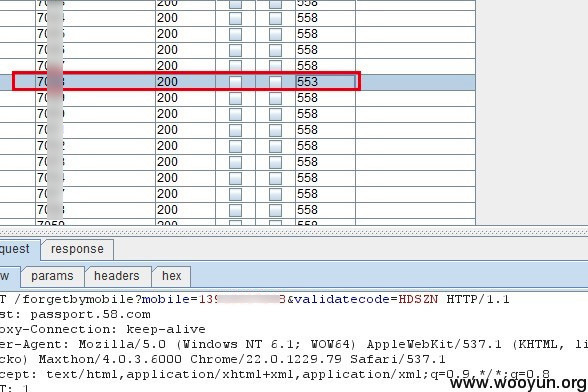Click the HTTP/1.1 protocol text
Image resolution: width=588 pixels, height=392 pixels.
coord(478,299)
